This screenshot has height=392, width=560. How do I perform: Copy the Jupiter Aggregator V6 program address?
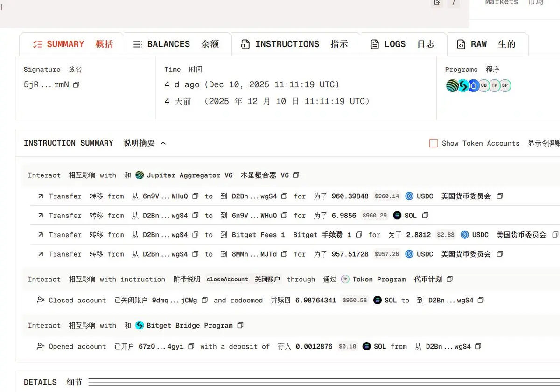[296, 175]
